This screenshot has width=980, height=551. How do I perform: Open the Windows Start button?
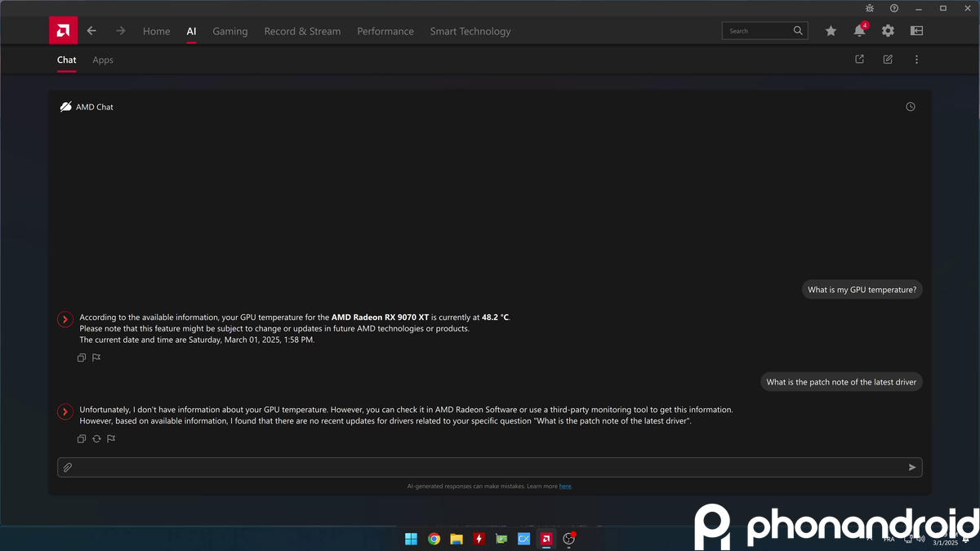point(412,539)
